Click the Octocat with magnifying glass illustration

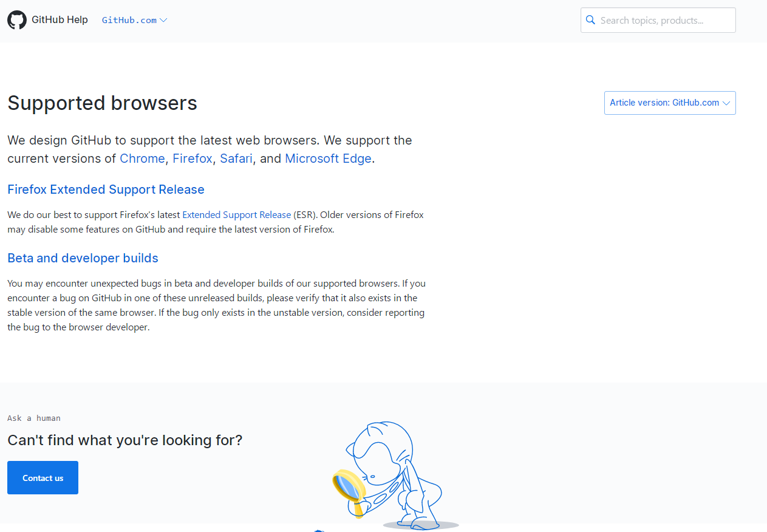click(395, 476)
